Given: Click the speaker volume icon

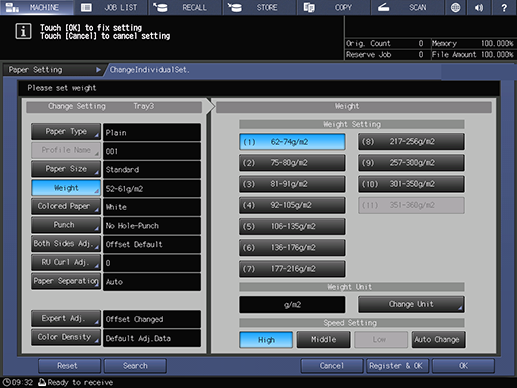Looking at the screenshot, I should point(479,7).
